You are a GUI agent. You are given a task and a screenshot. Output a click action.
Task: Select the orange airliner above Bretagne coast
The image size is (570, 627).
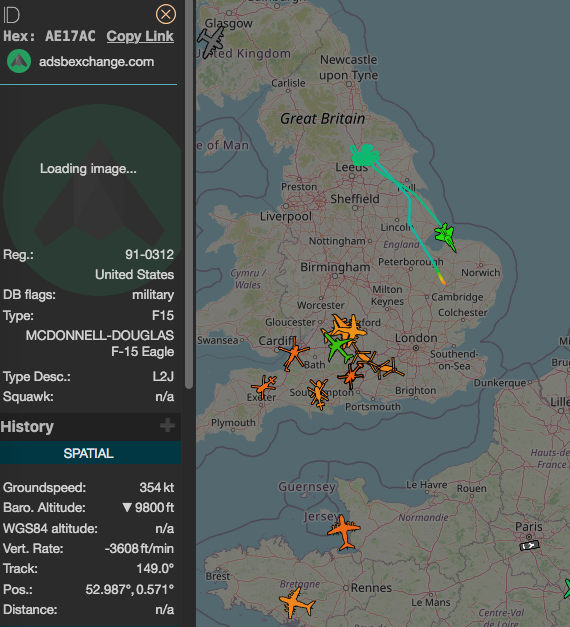(x=296, y=602)
